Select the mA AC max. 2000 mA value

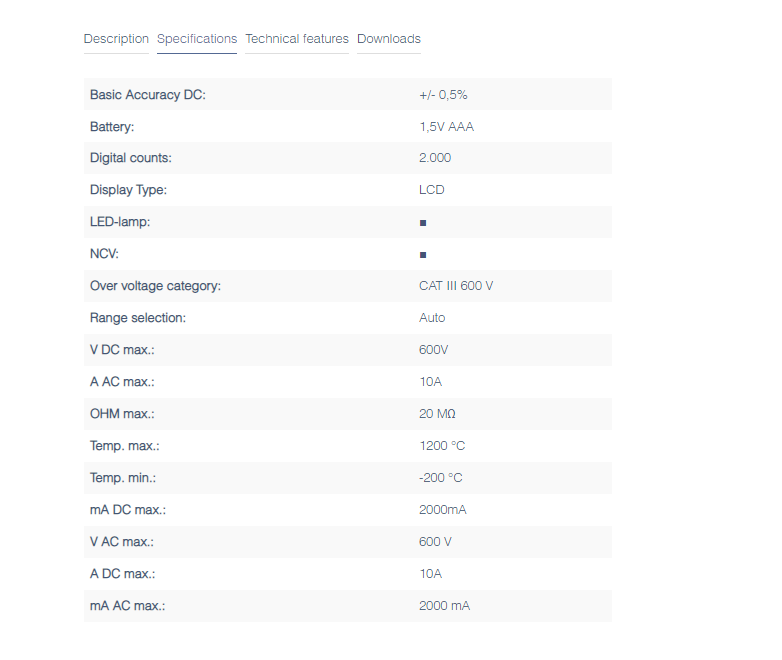click(444, 606)
